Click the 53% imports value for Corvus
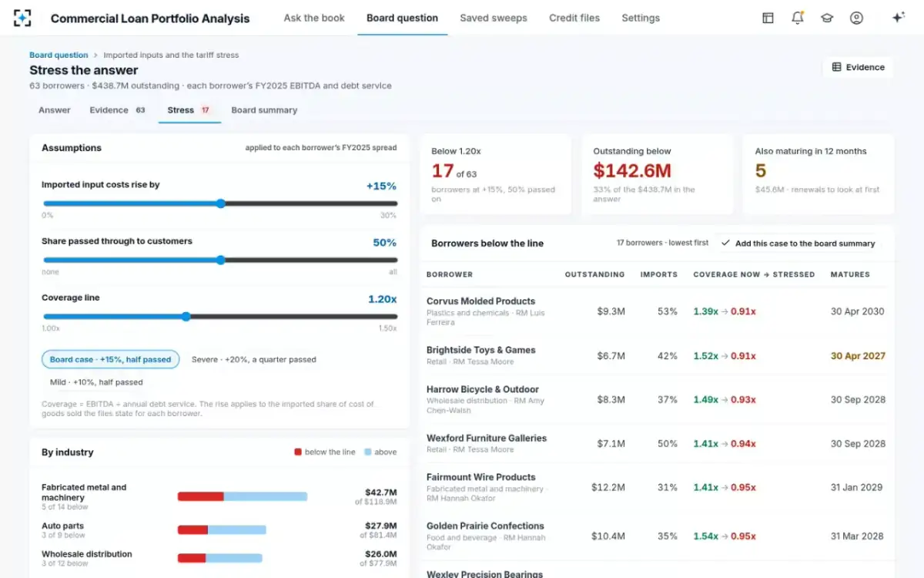 pos(668,311)
